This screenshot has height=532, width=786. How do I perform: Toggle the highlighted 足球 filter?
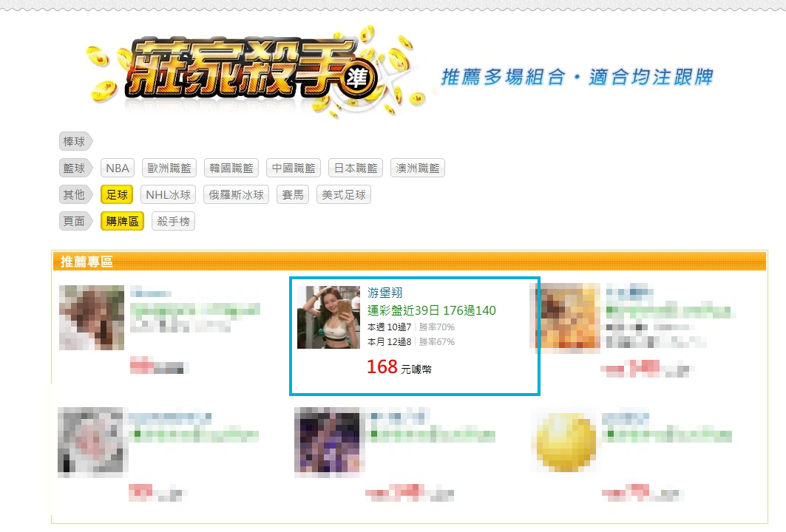(x=117, y=195)
